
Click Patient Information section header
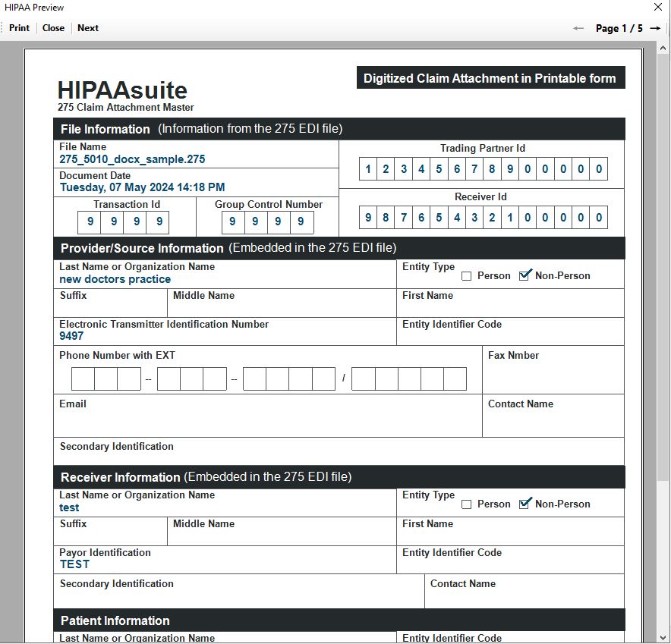[x=339, y=620]
